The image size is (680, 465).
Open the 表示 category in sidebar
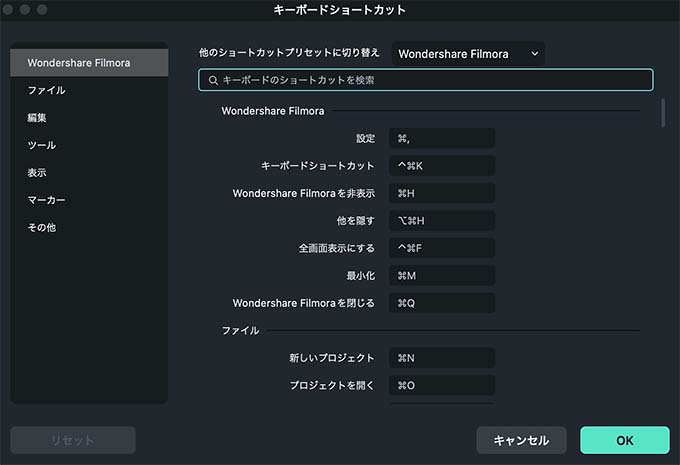point(89,173)
